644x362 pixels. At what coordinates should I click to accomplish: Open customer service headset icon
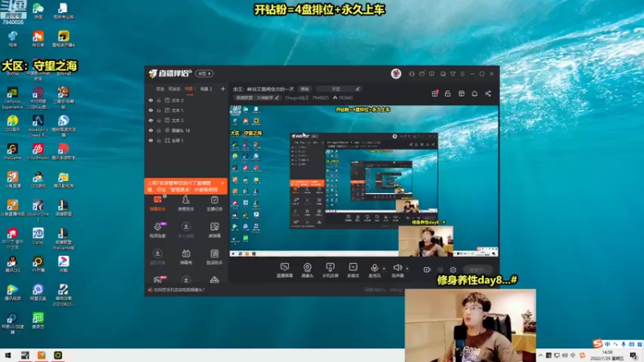pyautogui.click(x=411, y=74)
